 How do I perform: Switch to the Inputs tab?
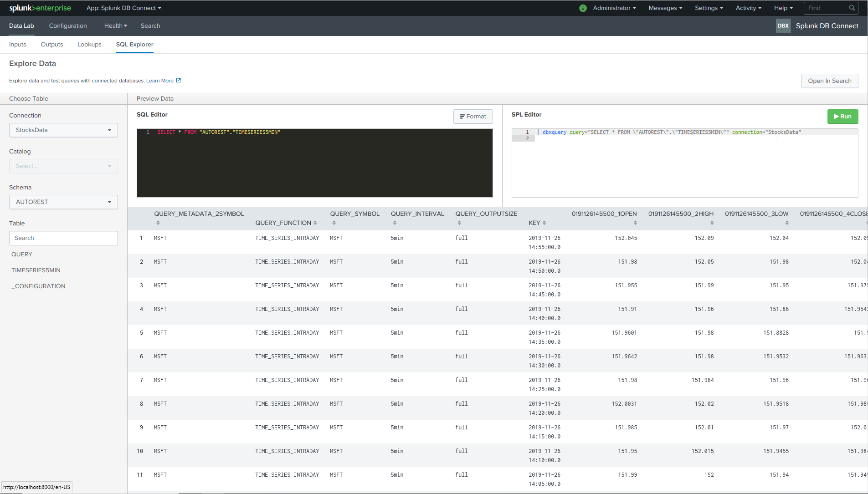(17, 45)
